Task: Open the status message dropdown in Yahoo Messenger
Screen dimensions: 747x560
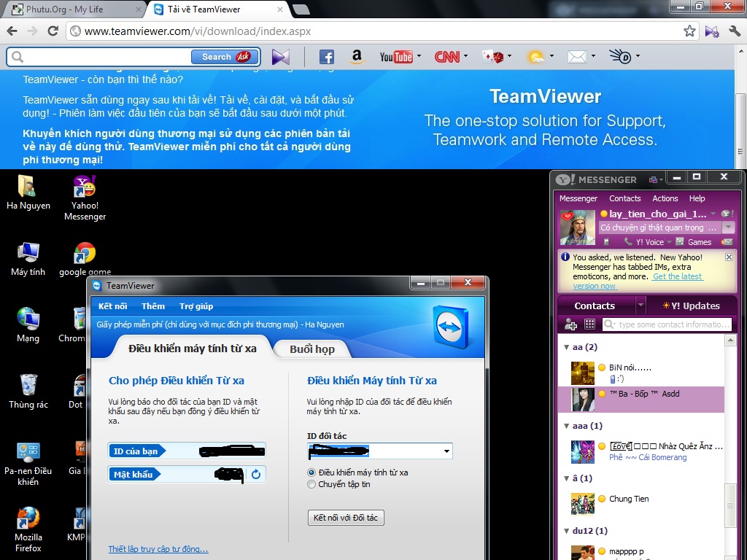Action: click(x=728, y=227)
